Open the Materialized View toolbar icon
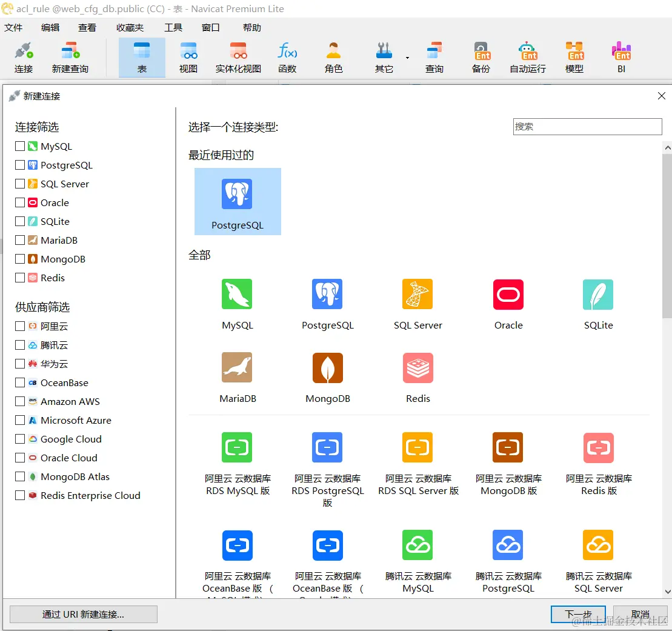This screenshot has height=631, width=672. click(x=238, y=58)
